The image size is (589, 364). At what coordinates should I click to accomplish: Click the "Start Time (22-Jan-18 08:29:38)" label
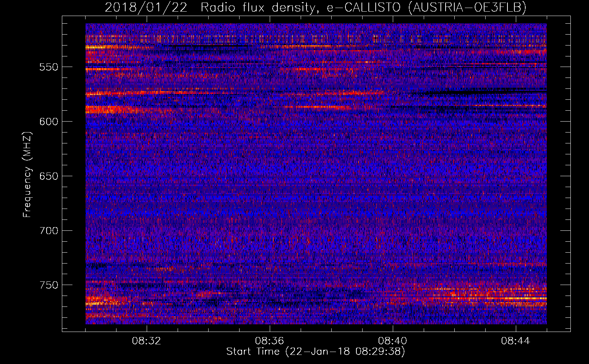click(316, 352)
